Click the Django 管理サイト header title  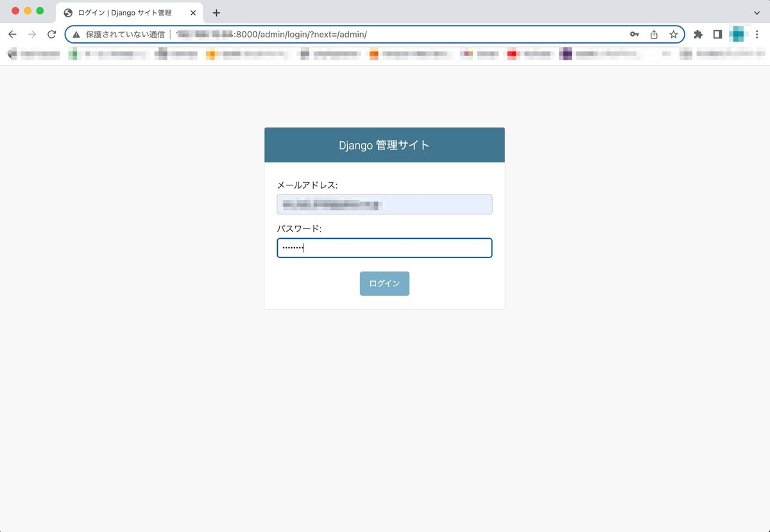point(384,145)
